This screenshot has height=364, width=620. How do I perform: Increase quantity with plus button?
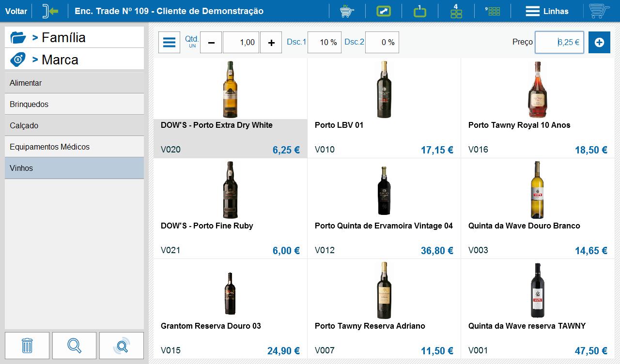[x=271, y=43]
